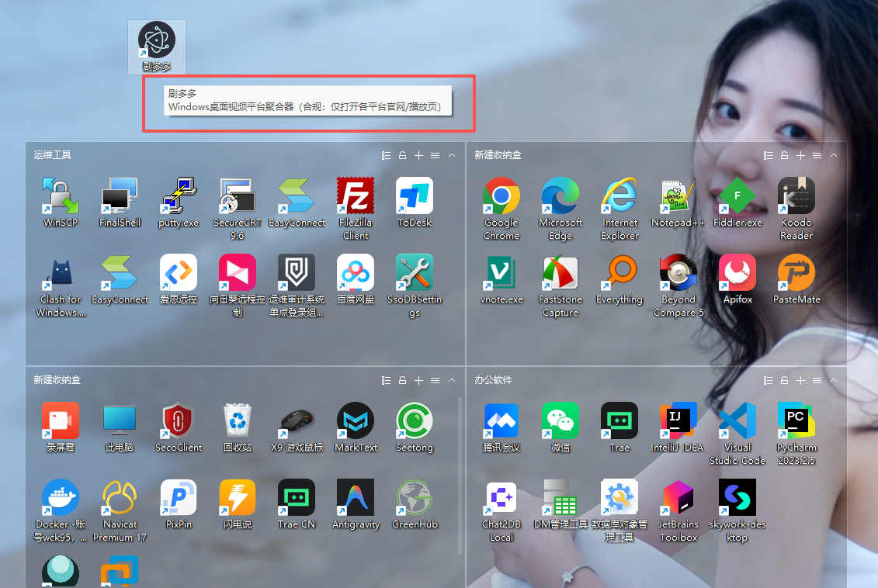Collapse the box containing SecoClient

point(451,380)
